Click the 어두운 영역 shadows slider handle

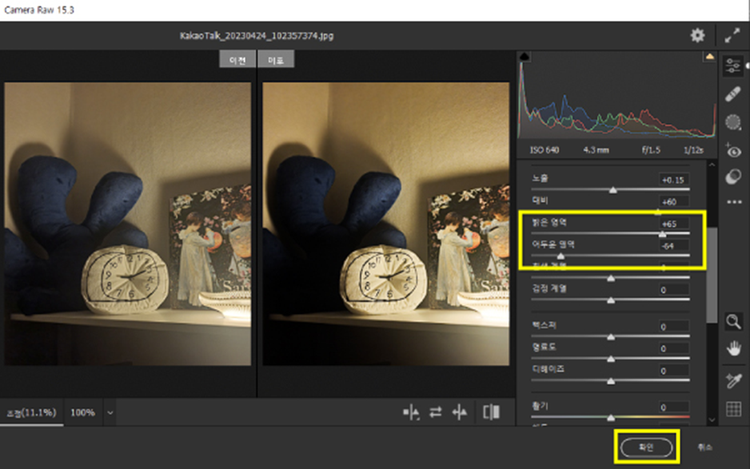[561, 256]
